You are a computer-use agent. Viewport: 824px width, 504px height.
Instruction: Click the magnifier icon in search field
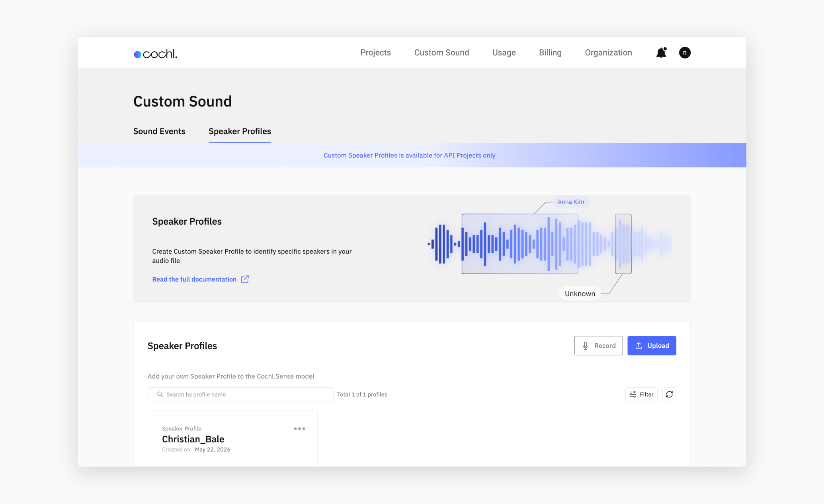point(160,394)
